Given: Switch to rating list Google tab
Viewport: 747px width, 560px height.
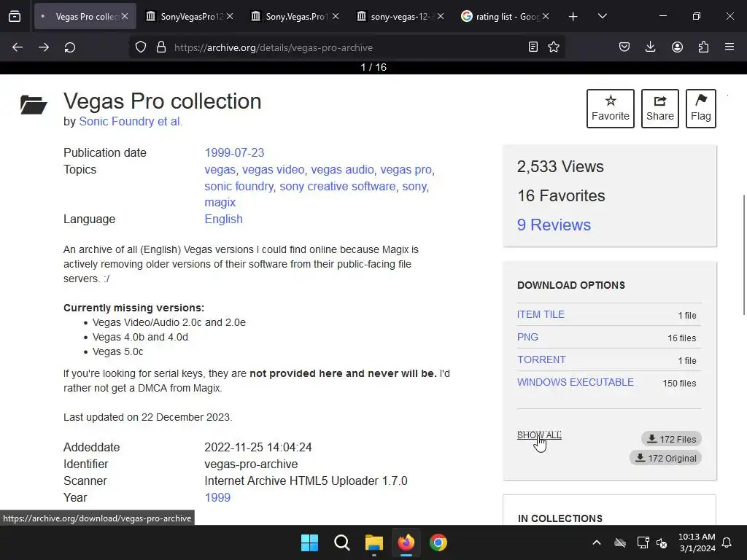Looking at the screenshot, I should pos(505,16).
